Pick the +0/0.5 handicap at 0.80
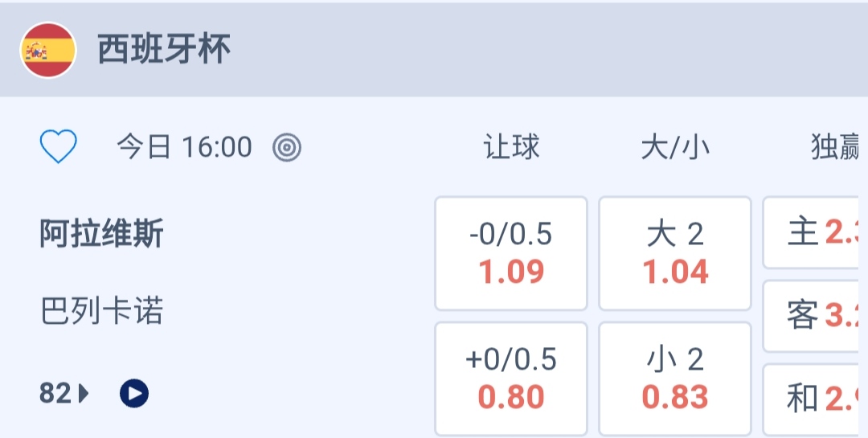 [x=511, y=379]
